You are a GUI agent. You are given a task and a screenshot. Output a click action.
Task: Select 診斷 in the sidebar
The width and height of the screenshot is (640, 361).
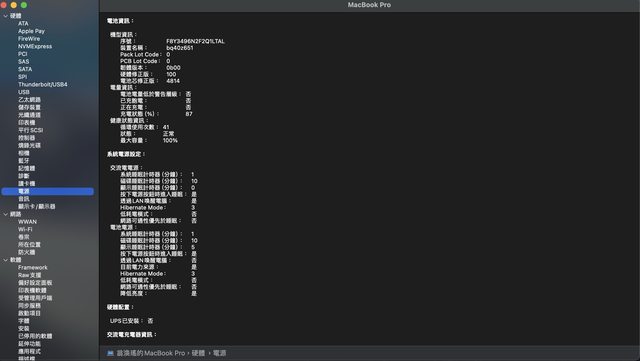coord(24,176)
